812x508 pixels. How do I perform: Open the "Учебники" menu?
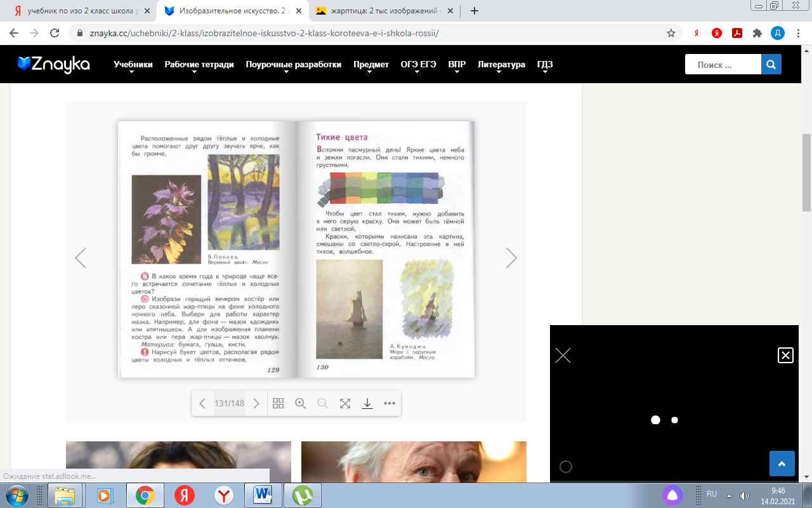pyautogui.click(x=133, y=65)
